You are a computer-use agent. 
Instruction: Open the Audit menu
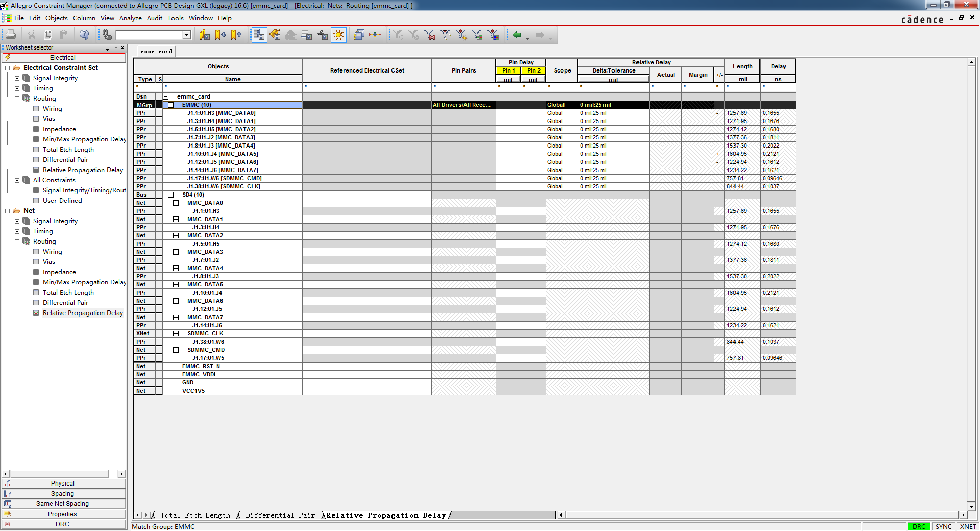155,18
